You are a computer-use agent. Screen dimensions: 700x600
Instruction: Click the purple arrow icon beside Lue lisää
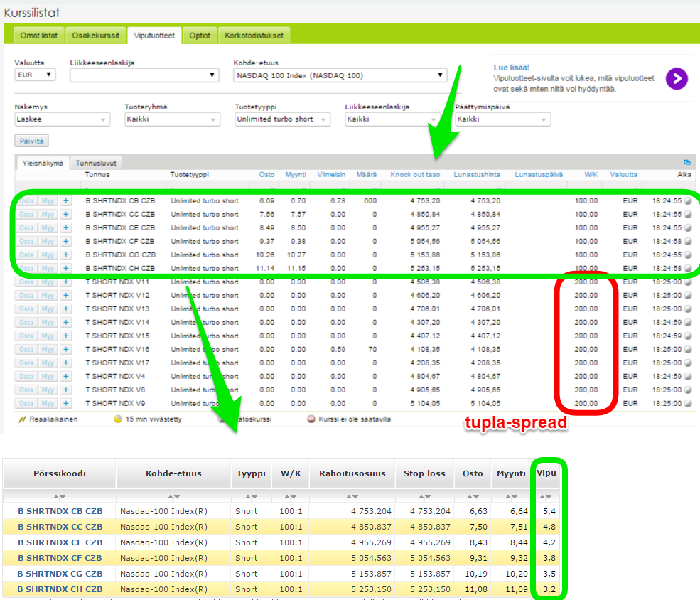click(677, 79)
